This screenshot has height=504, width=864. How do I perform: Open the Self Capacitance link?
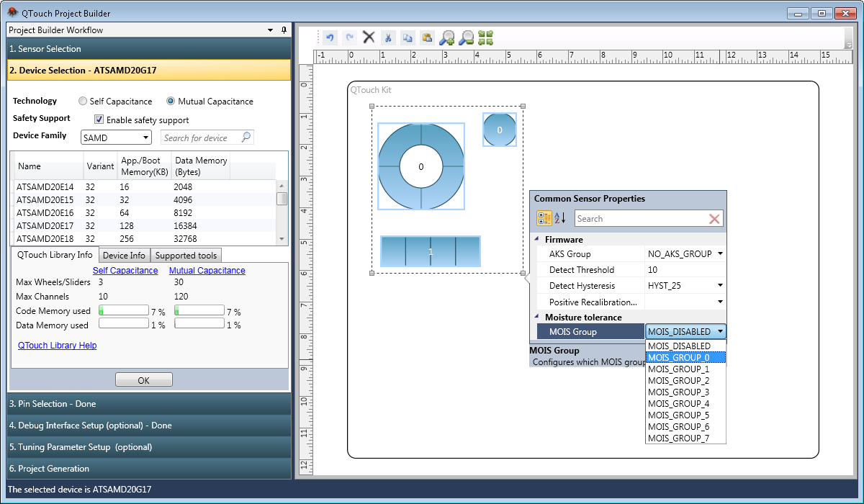coord(125,271)
